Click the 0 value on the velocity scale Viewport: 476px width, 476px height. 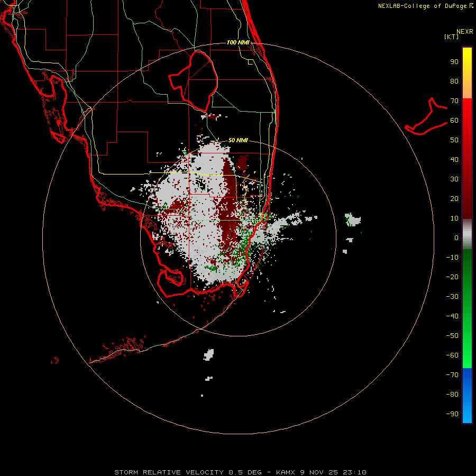pos(456,237)
